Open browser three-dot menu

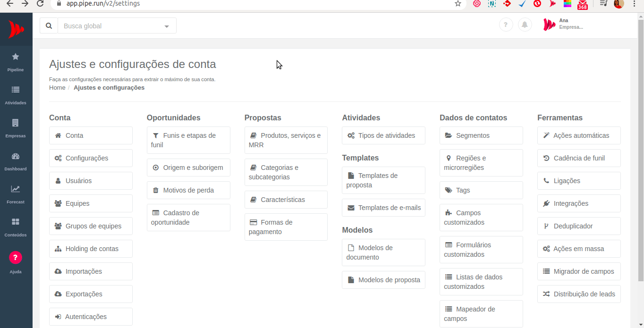click(634, 3)
